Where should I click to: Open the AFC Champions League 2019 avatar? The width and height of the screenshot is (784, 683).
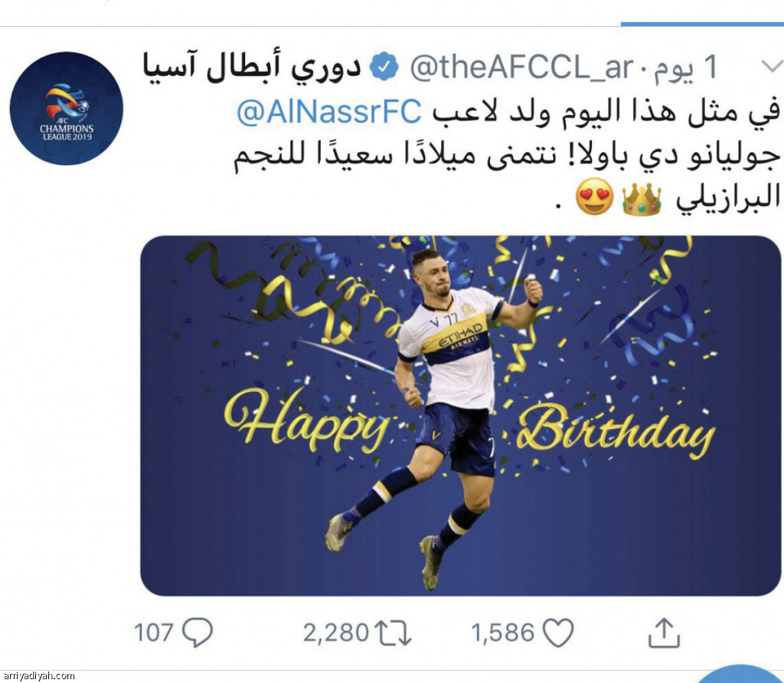coord(67,109)
